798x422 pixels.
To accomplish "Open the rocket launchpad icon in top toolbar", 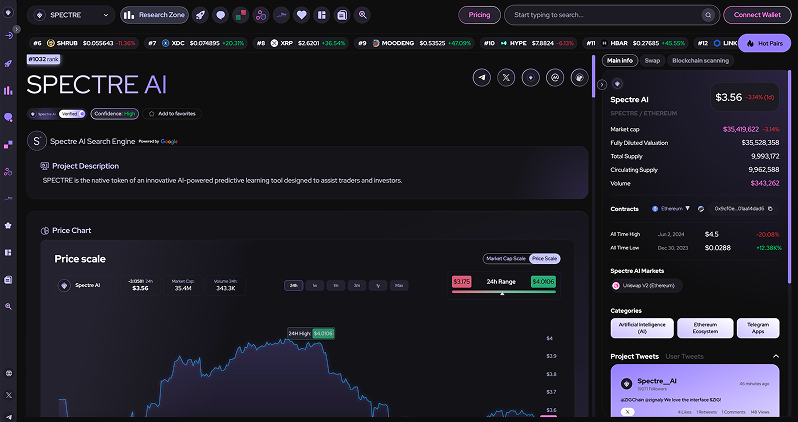I will coord(201,15).
